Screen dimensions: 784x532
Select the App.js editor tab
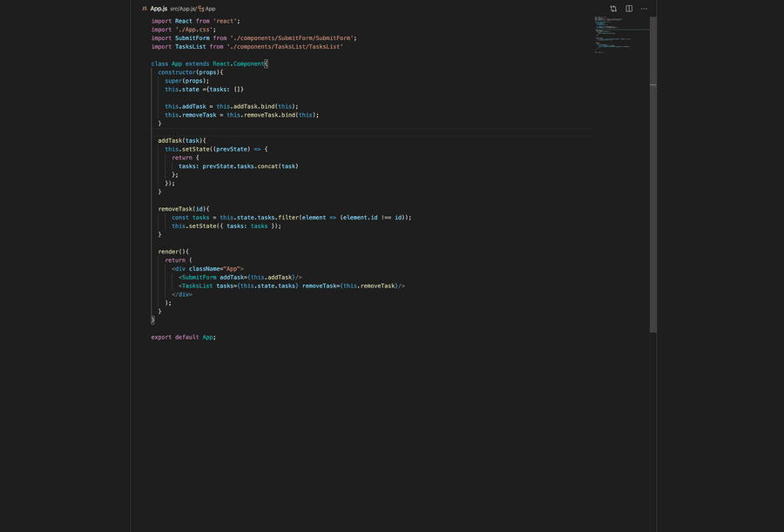click(x=159, y=9)
